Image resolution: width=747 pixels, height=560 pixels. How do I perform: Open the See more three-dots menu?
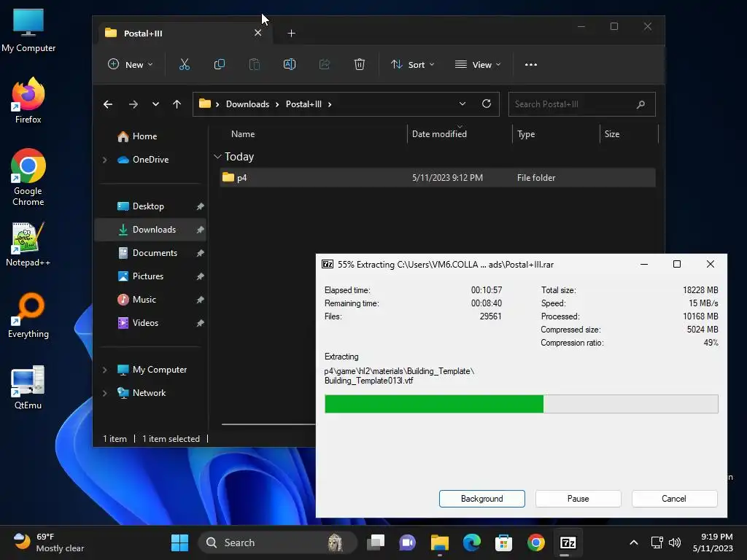(x=531, y=64)
